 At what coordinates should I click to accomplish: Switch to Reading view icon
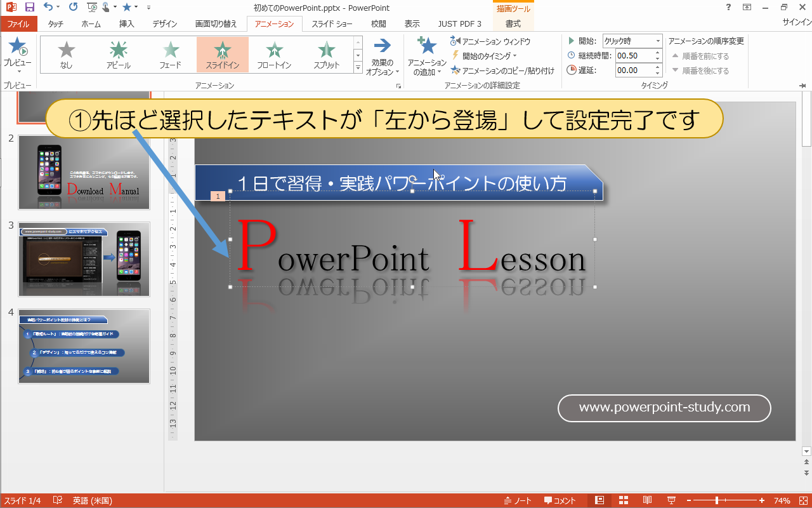click(648, 500)
